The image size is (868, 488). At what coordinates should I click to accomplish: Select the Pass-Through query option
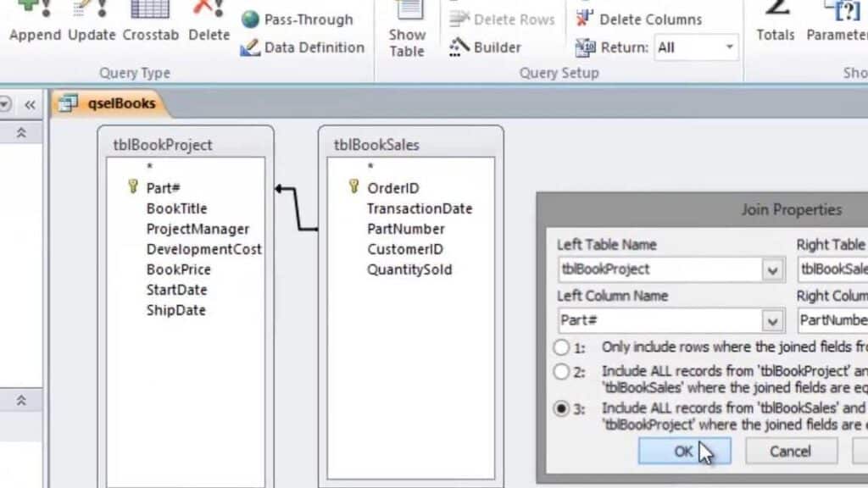click(298, 19)
